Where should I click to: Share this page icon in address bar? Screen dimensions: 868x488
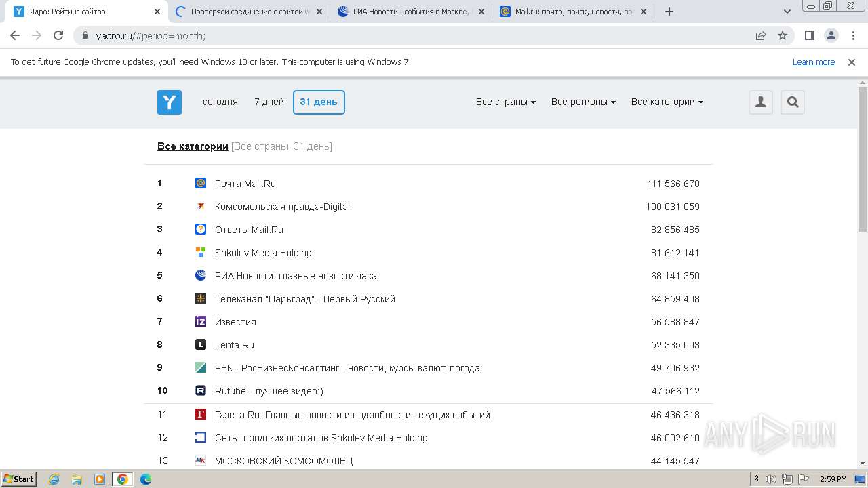click(x=761, y=35)
